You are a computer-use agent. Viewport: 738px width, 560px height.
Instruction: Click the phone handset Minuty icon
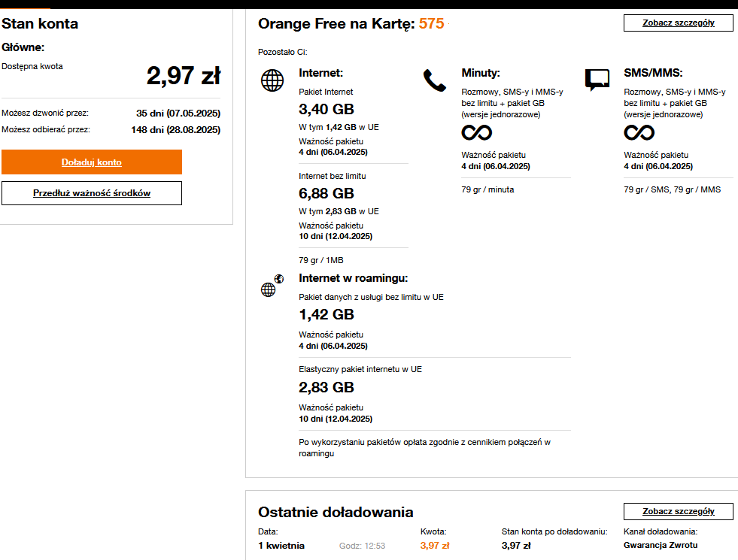point(434,80)
